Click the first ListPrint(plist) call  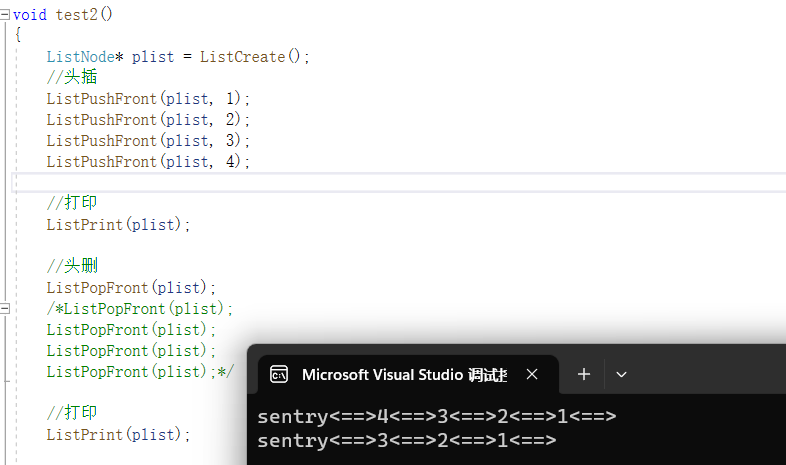tap(118, 224)
